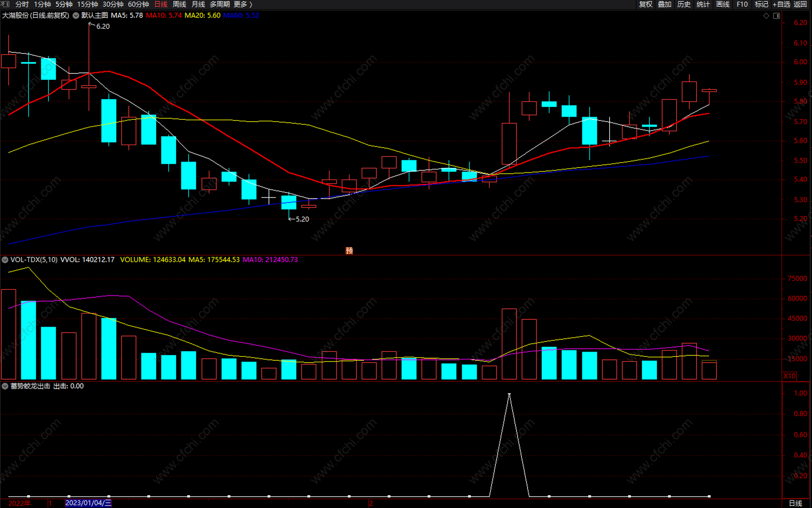Select the MA60: 5.52 label
The height and width of the screenshot is (508, 812).
coord(241,15)
